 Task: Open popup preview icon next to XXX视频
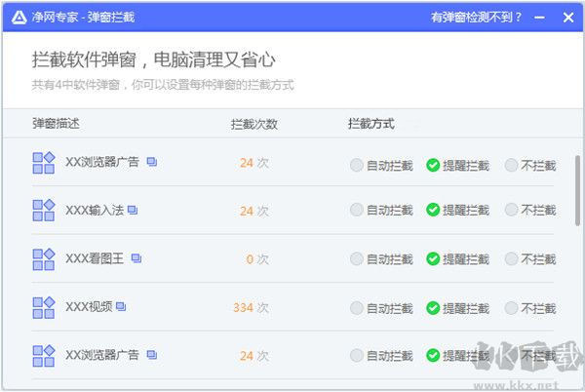point(121,306)
